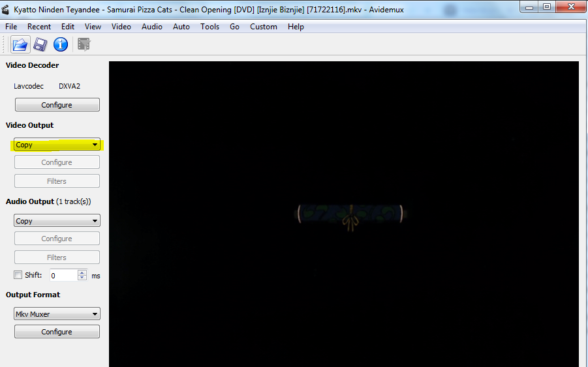Viewport: 588px width, 367px height.
Task: Click the Open Video folder icon
Action: click(20, 44)
